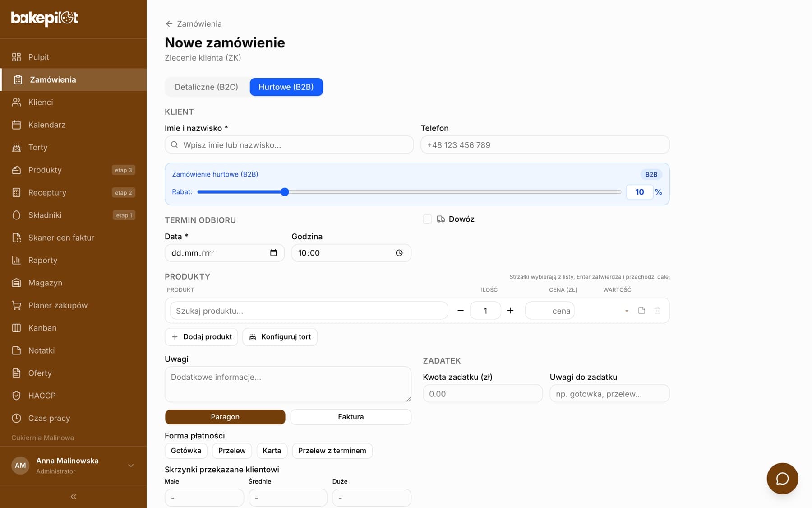This screenshot has height=508, width=812.
Task: Open Oferty in the sidebar
Action: tap(74, 373)
